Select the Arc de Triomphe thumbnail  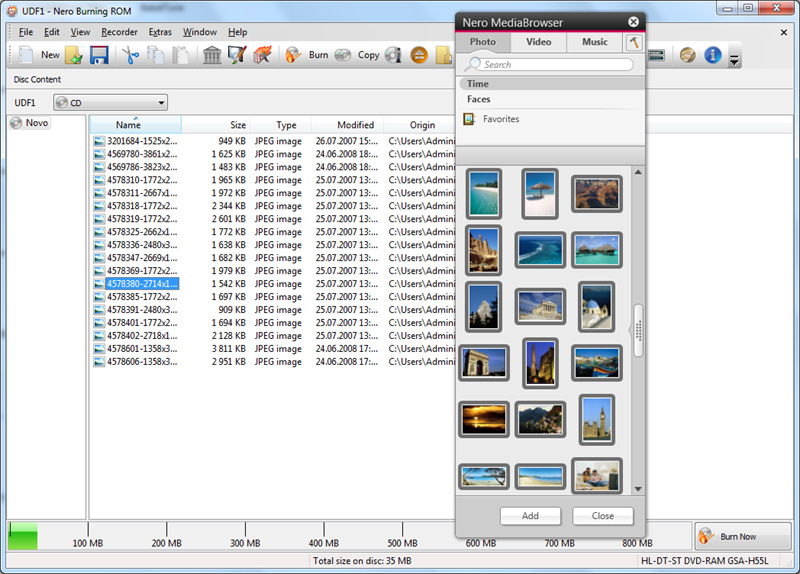[484, 363]
